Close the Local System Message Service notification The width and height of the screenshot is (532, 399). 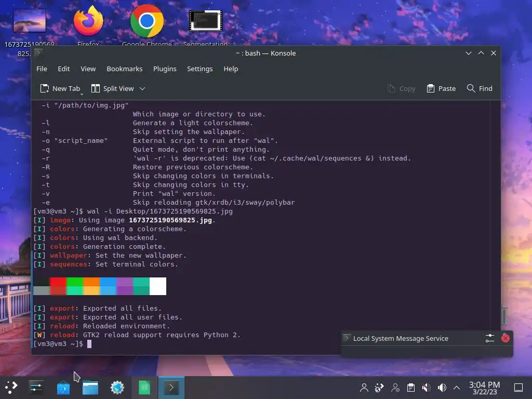click(505, 338)
